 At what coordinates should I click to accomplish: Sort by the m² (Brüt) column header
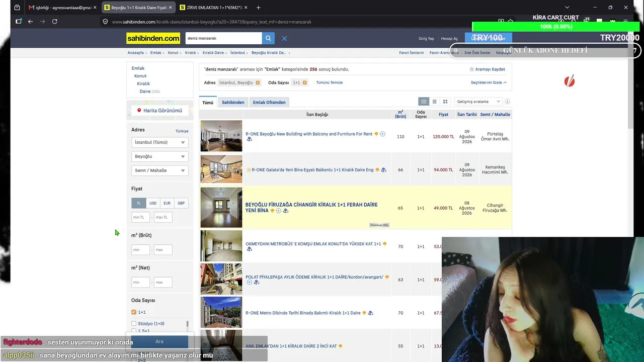(400, 115)
